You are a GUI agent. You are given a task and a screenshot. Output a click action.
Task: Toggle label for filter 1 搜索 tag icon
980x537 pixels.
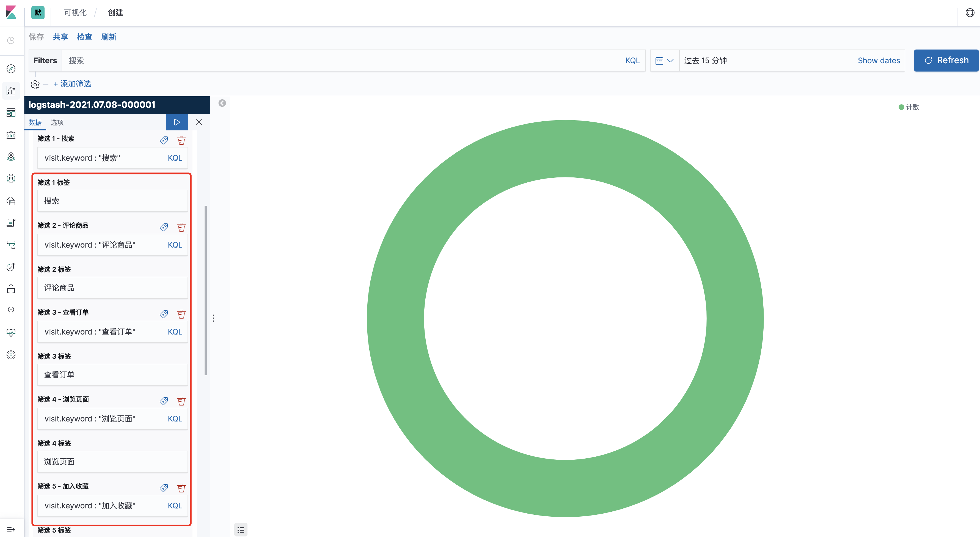click(x=164, y=140)
